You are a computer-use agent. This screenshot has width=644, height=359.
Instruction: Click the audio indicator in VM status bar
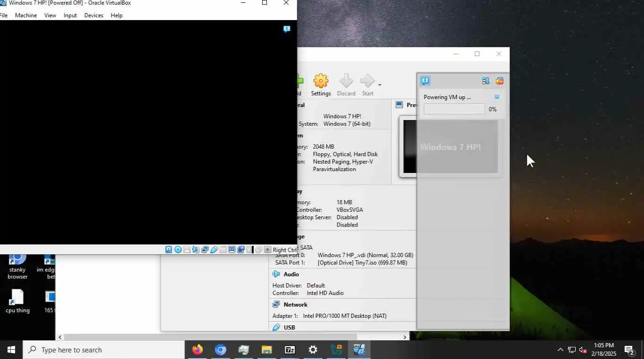tap(196, 250)
